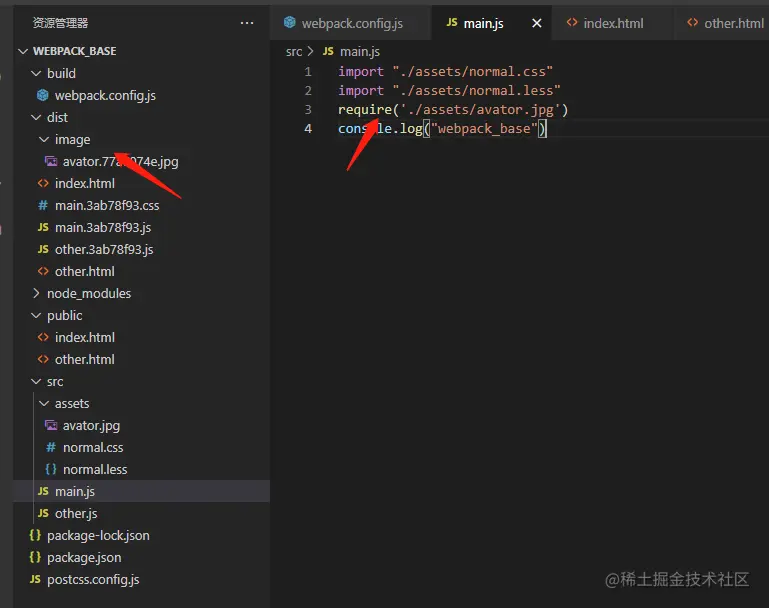Click hash icon of normal.css
This screenshot has height=608, width=769.
pyautogui.click(x=51, y=447)
